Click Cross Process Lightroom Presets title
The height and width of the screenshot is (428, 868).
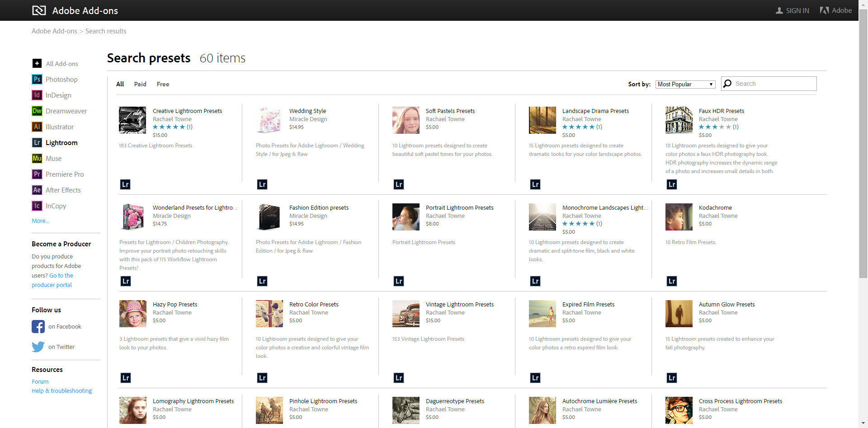tap(741, 401)
